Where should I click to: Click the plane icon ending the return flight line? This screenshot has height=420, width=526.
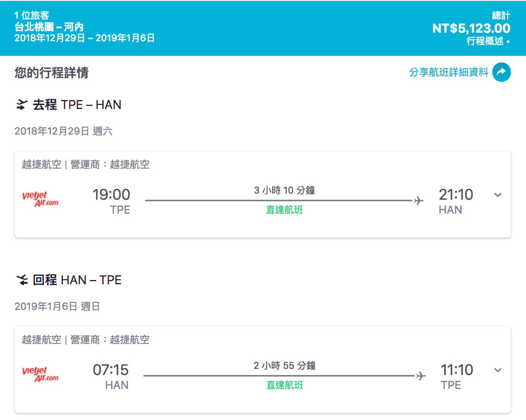tap(421, 376)
